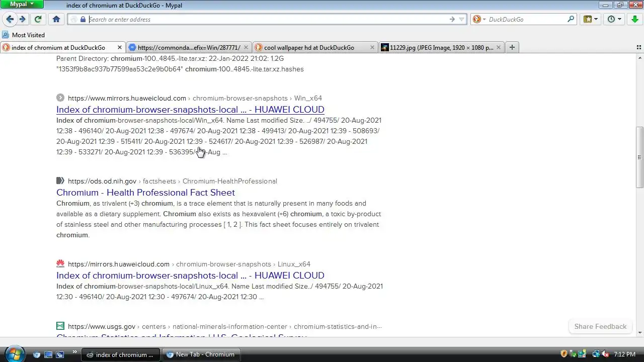Open address bar history dropdown
Screen dimensions: 644x362
[461, 19]
